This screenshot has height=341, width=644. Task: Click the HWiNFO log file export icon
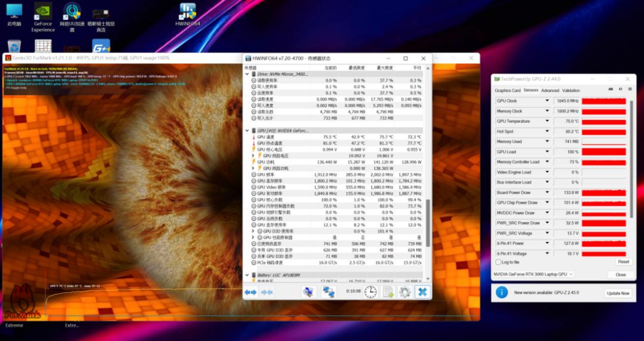click(388, 292)
